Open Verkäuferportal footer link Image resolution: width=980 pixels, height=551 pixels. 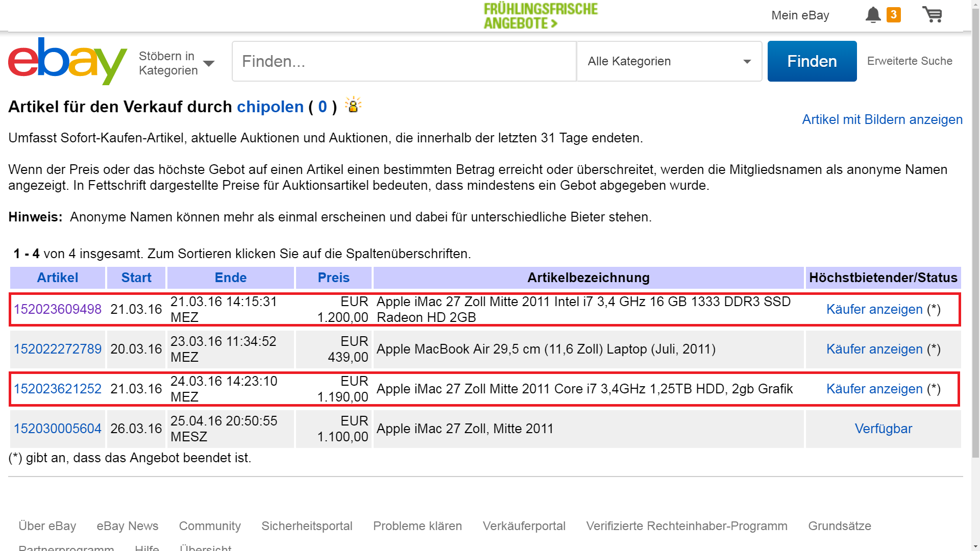pyautogui.click(x=524, y=526)
